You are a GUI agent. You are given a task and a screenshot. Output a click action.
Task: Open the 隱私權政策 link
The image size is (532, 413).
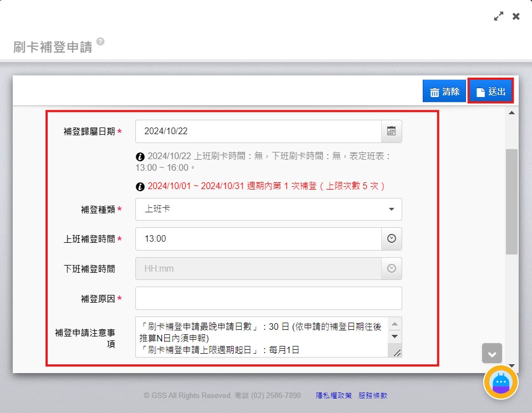(333, 396)
